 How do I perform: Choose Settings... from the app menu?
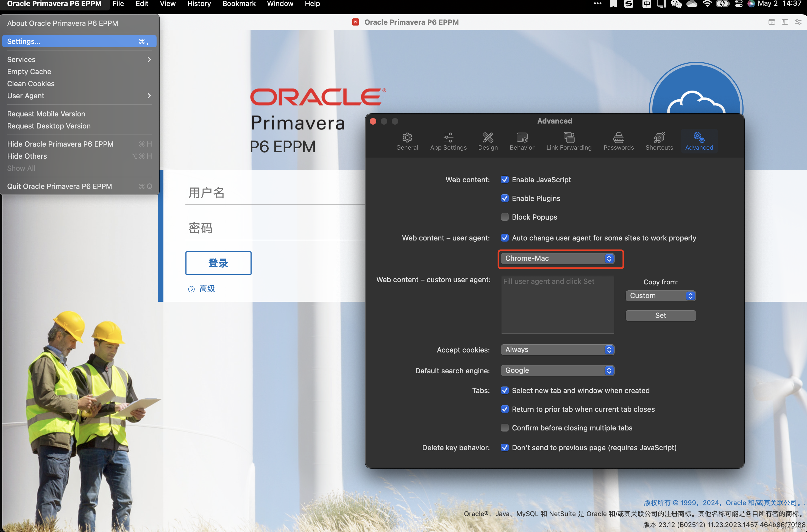79,41
